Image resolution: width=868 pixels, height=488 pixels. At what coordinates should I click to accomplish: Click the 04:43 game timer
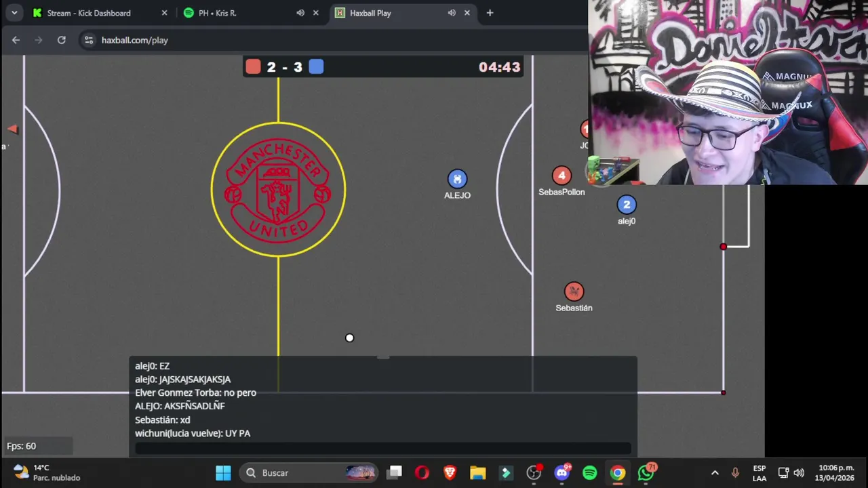[x=500, y=67]
